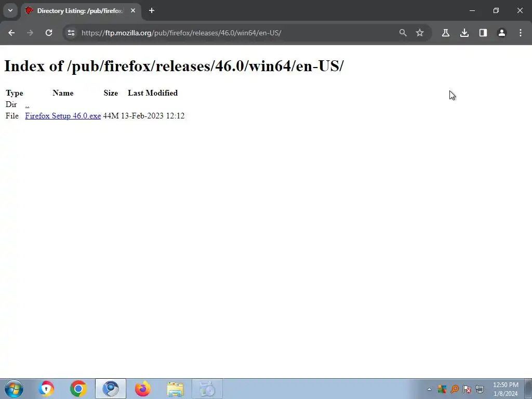This screenshot has height=399, width=532.
Task: Show the downloads tray
Action: tap(464, 33)
